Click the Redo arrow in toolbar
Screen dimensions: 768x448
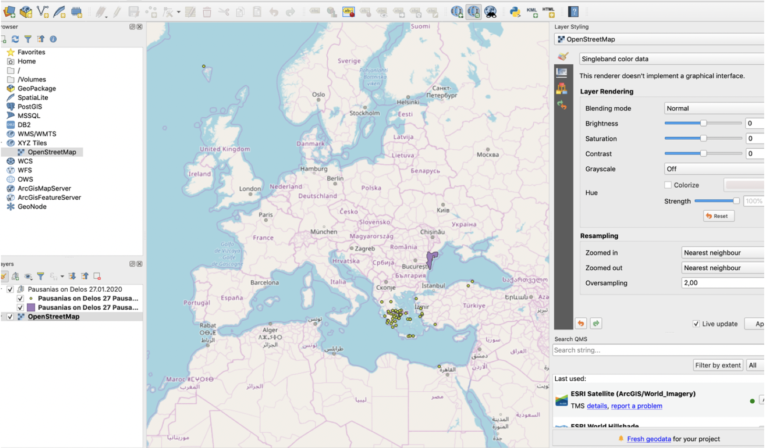tap(290, 12)
